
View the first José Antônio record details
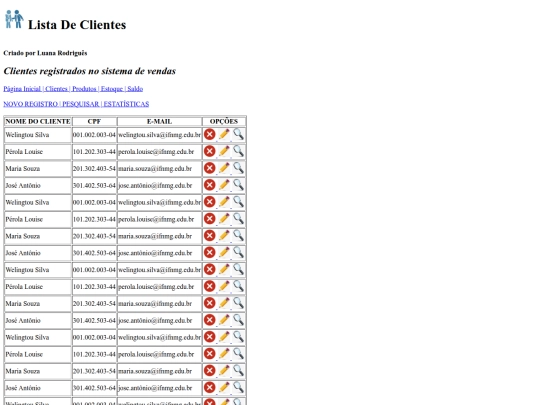pyautogui.click(x=238, y=185)
